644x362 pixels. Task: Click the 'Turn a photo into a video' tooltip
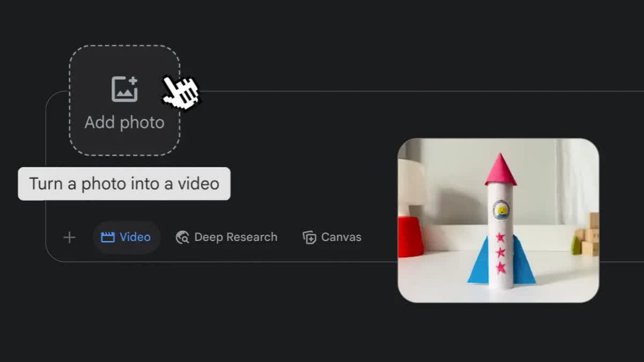[x=124, y=183]
